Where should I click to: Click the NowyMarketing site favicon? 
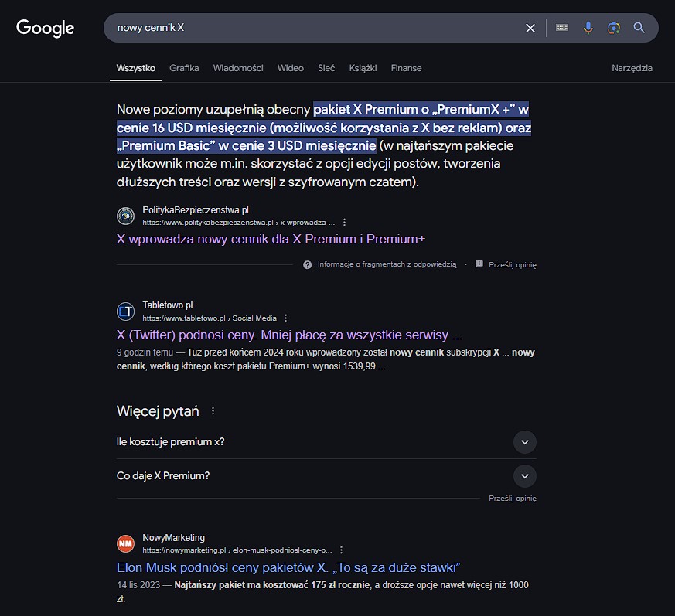tap(126, 543)
